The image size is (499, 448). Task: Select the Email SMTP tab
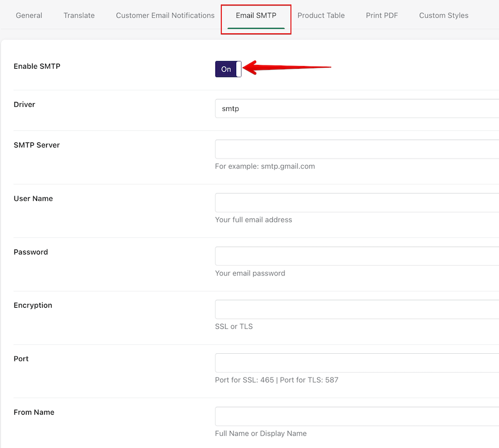point(256,16)
